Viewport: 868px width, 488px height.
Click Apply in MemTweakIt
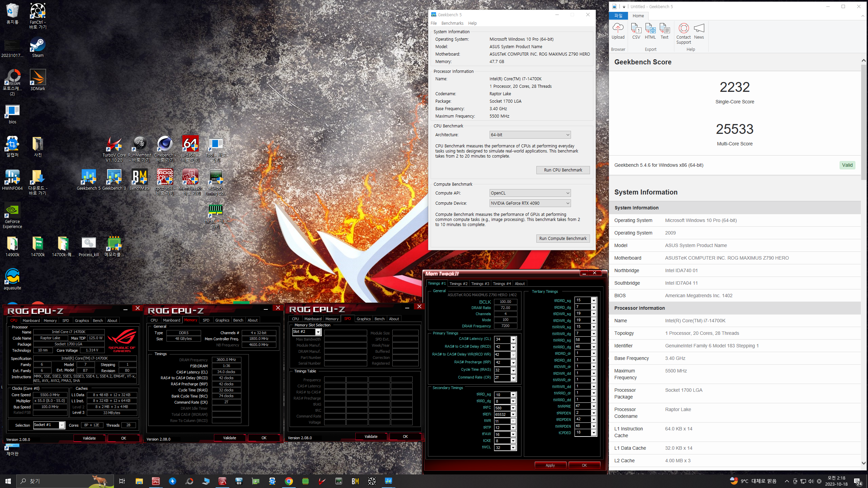[550, 465]
